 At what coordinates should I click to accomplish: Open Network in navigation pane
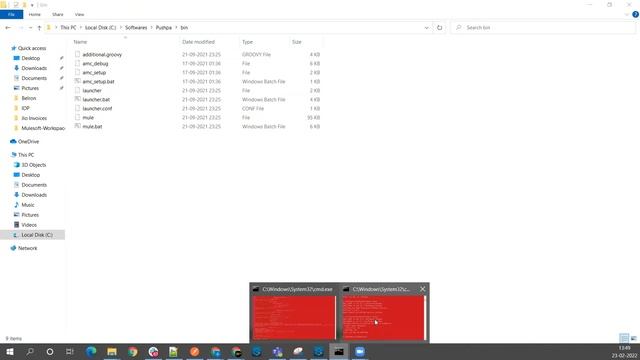[27, 248]
